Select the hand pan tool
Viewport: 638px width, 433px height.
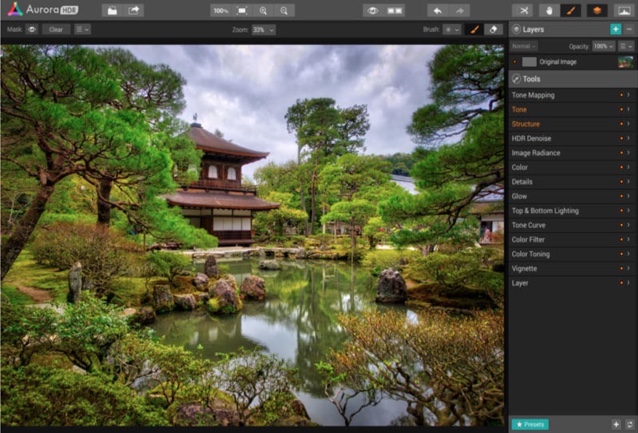click(549, 11)
